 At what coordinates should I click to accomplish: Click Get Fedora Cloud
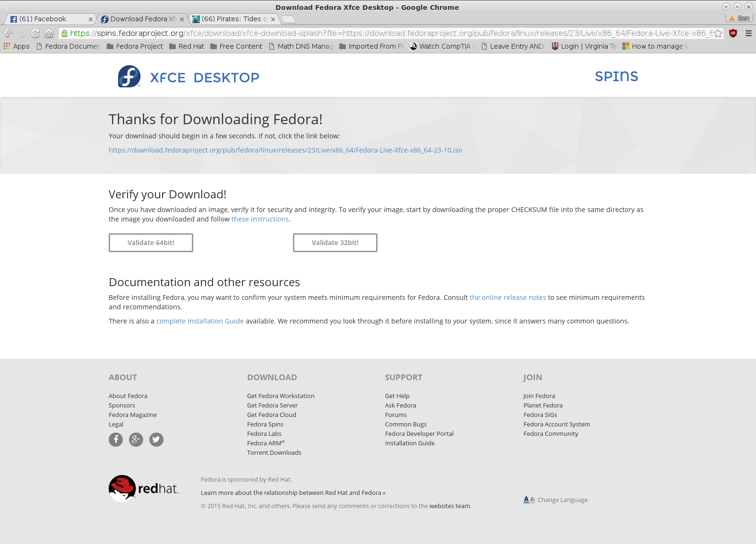[x=272, y=415]
